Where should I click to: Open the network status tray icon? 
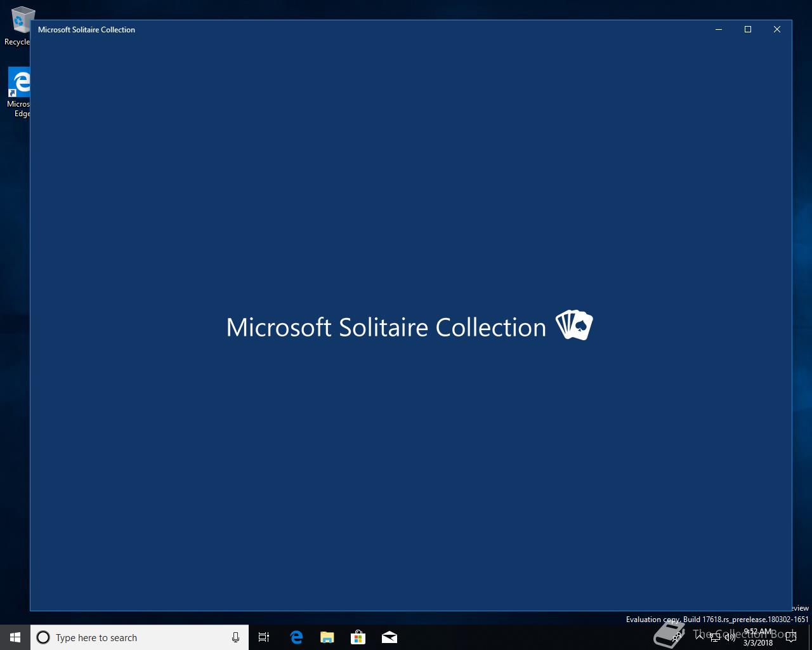pyautogui.click(x=715, y=637)
